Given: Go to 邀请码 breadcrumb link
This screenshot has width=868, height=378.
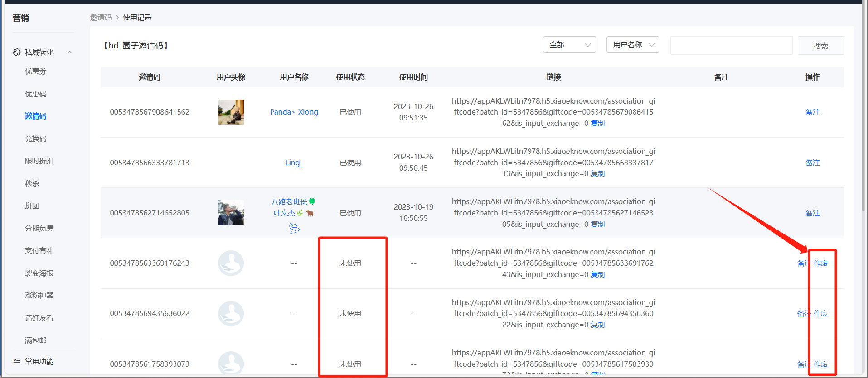Looking at the screenshot, I should point(101,17).
